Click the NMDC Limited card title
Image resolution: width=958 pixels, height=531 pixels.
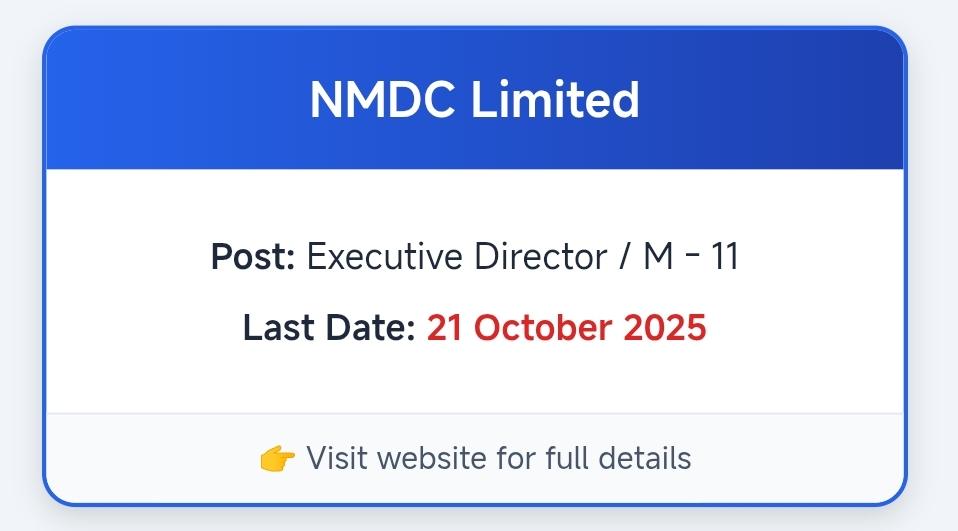click(474, 100)
